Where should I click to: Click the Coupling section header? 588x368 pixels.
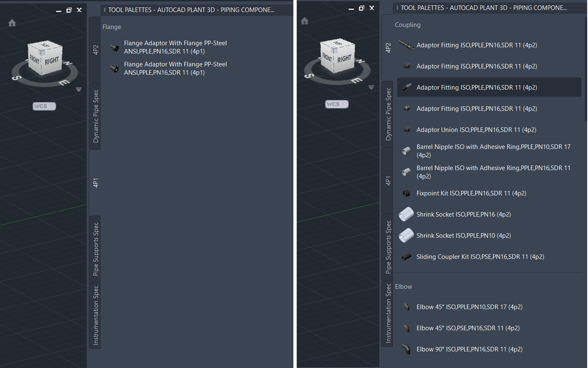pyautogui.click(x=407, y=25)
